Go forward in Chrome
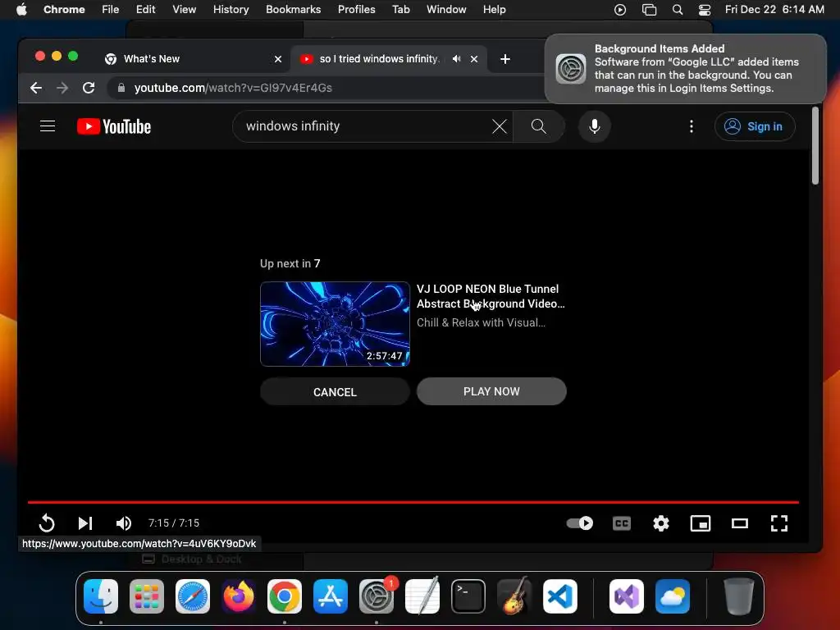 tap(62, 88)
